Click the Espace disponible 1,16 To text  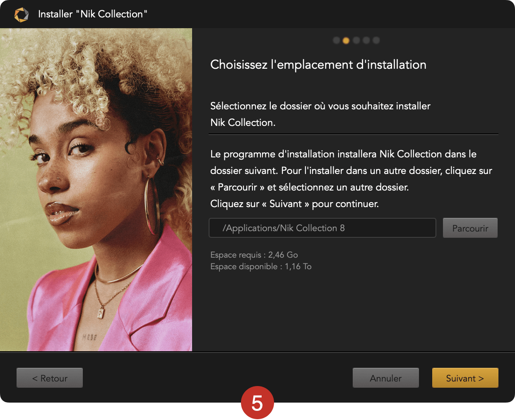[261, 266]
